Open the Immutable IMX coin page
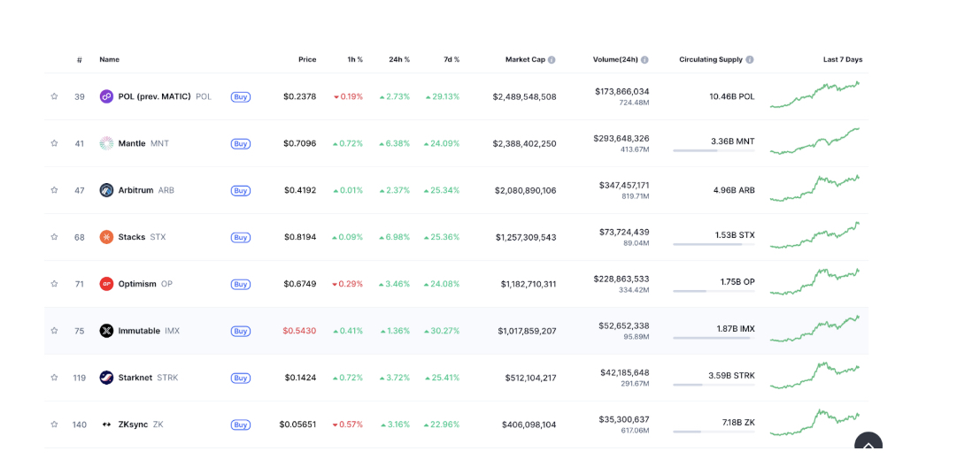The image size is (980, 459). click(x=149, y=331)
